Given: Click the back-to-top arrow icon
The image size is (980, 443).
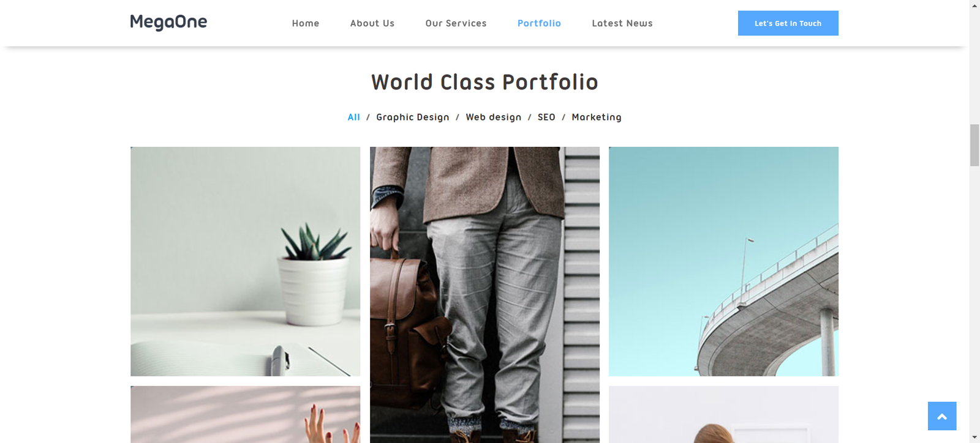Looking at the screenshot, I should click(x=942, y=416).
